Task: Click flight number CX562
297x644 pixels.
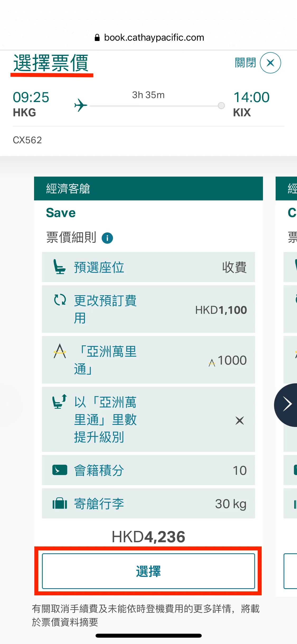Action: pos(27,140)
